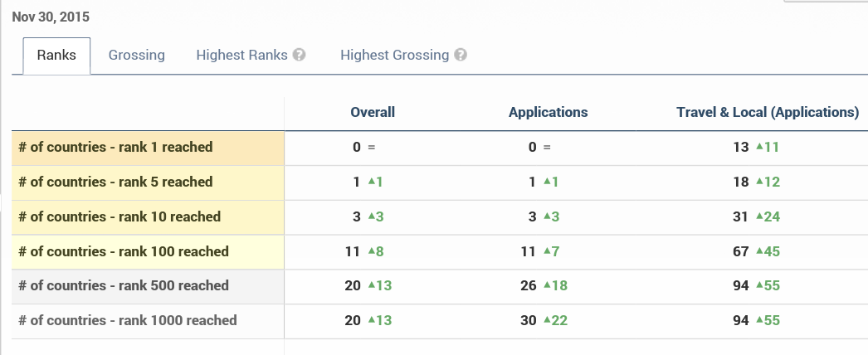The image size is (868, 355).
Task: Select the rank 100 reached row label
Action: point(123,251)
